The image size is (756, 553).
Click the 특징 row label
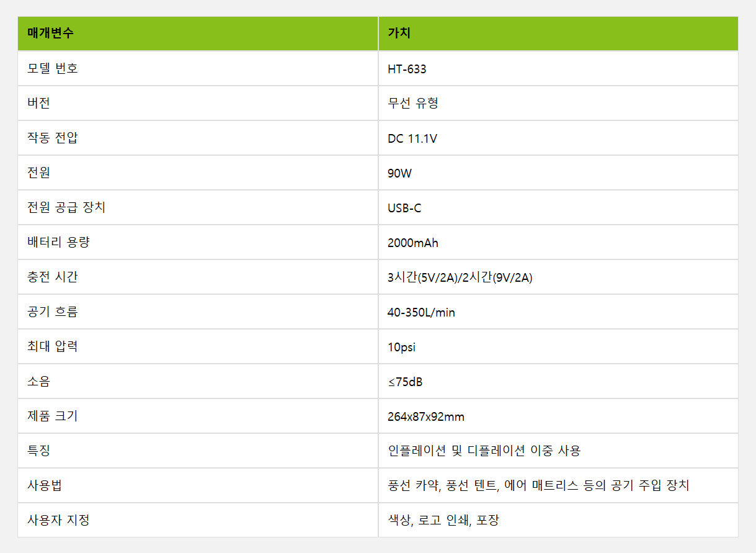[x=38, y=451]
